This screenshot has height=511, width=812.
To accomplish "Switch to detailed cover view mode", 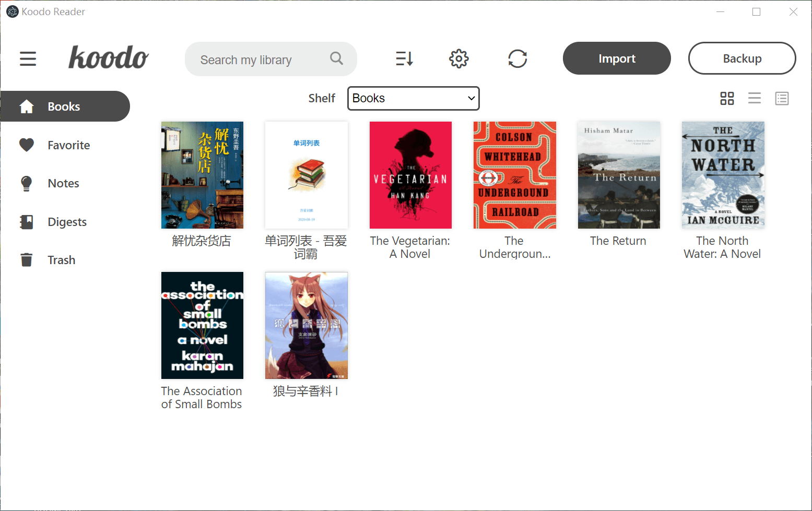I will (782, 98).
